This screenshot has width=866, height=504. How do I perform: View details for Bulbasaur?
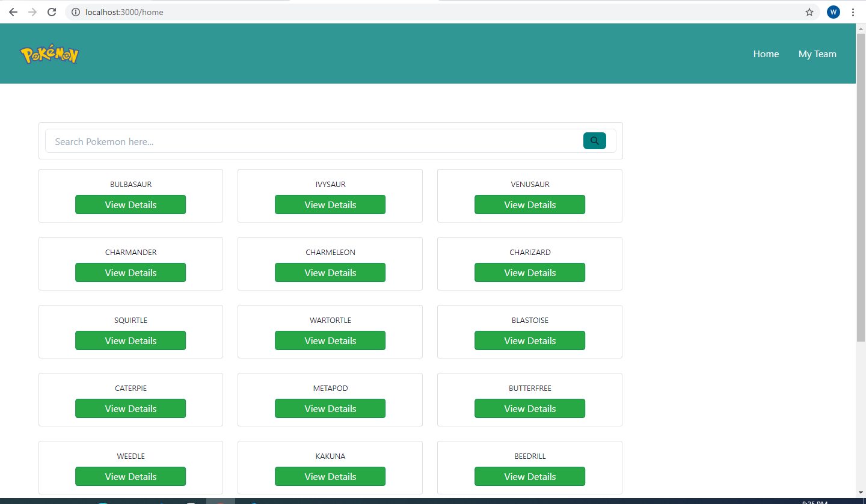(131, 204)
